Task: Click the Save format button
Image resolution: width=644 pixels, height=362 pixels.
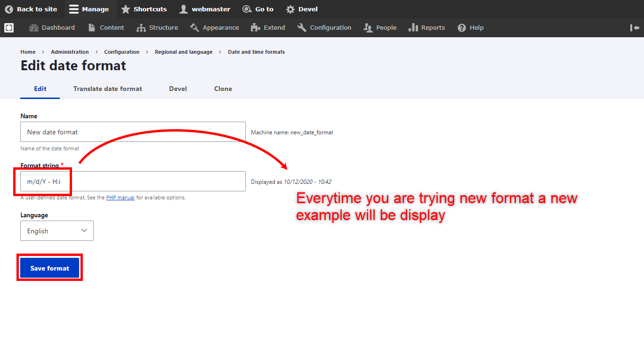Action: coord(50,268)
